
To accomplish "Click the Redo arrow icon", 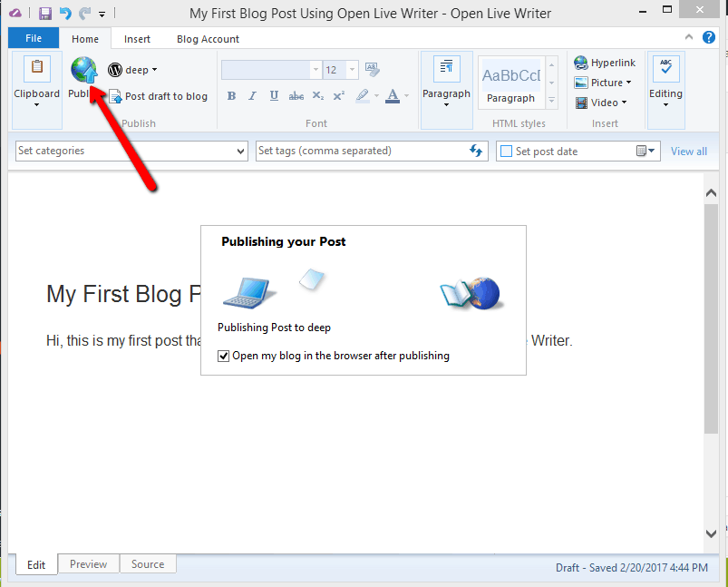I will click(84, 13).
